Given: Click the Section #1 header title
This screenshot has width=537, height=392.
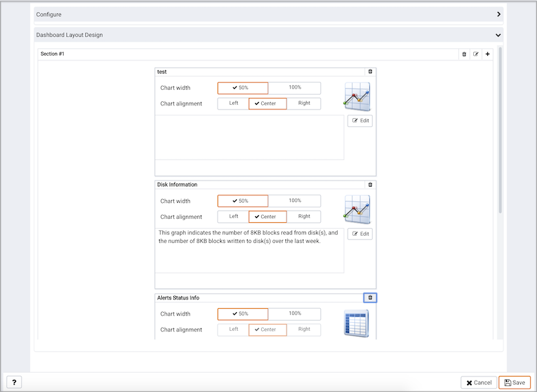Looking at the screenshot, I should pyautogui.click(x=52, y=54).
